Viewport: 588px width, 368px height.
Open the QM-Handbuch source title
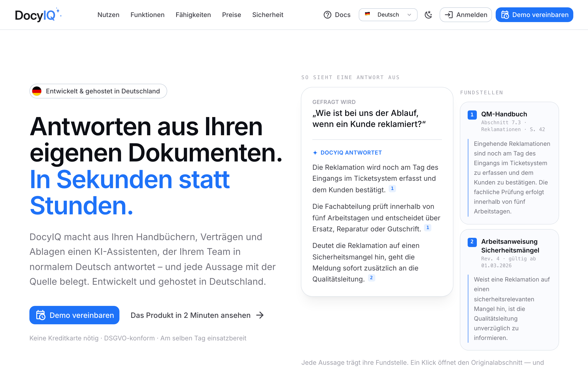(504, 114)
